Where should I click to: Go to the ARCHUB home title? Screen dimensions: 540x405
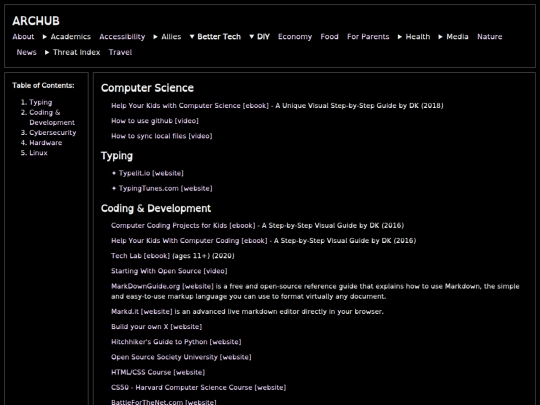(36, 21)
